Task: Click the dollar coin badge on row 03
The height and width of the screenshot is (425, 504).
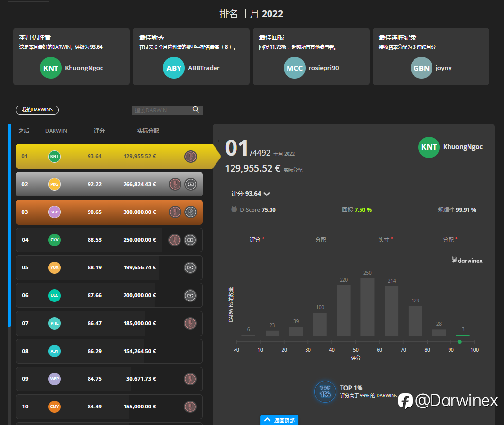Action: pyautogui.click(x=191, y=212)
